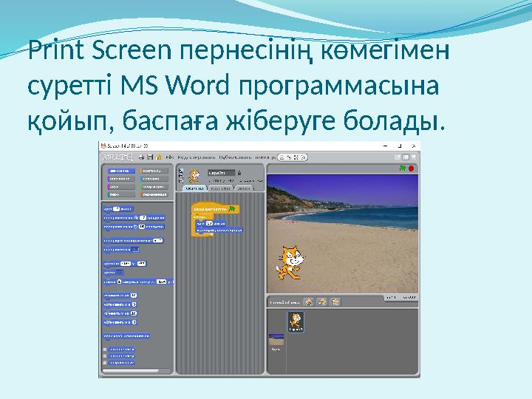
Task: Click the lock icon next to sprite name
Action: (239, 173)
